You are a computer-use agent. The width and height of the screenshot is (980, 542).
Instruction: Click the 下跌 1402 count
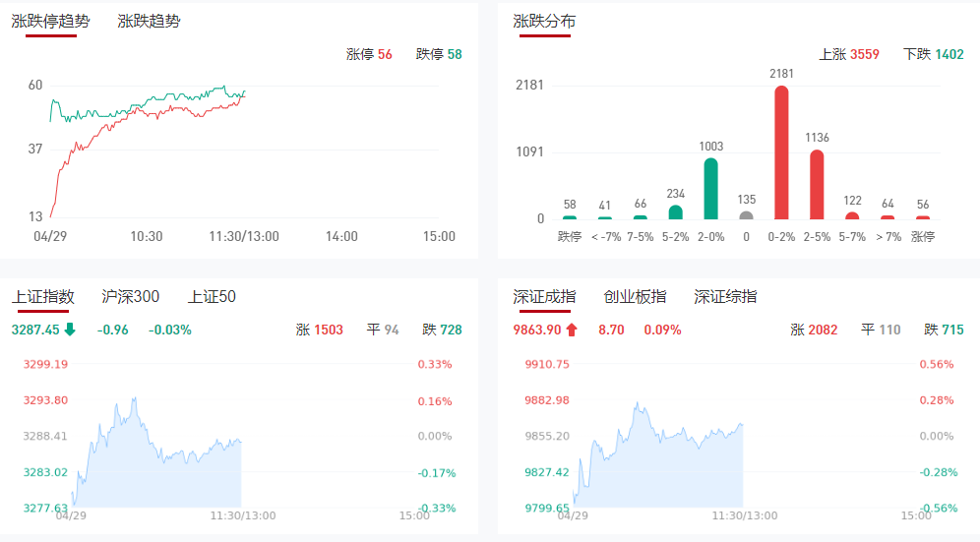click(934, 54)
